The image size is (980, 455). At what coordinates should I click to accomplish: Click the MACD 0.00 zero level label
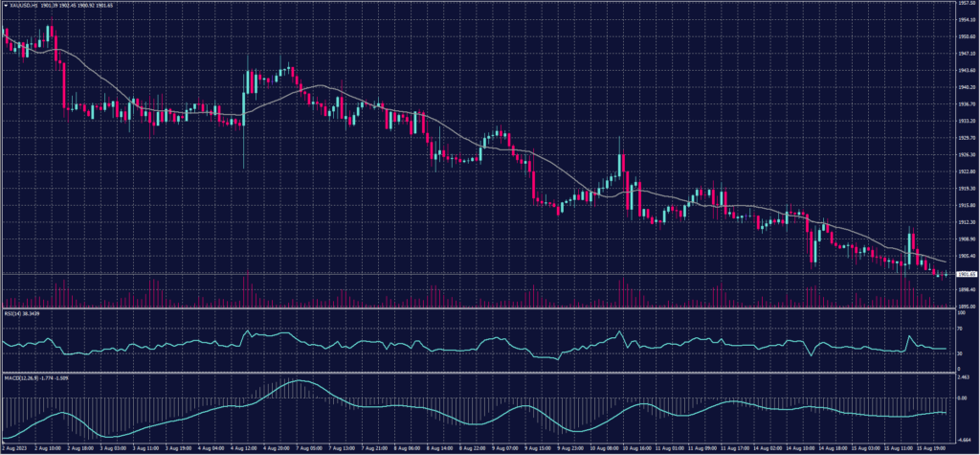(961, 398)
